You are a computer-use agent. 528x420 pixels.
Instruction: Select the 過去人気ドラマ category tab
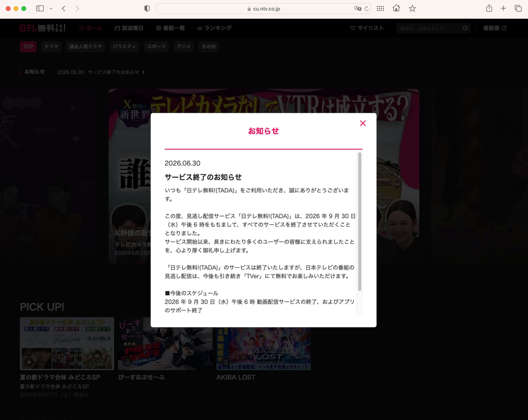tap(85, 47)
